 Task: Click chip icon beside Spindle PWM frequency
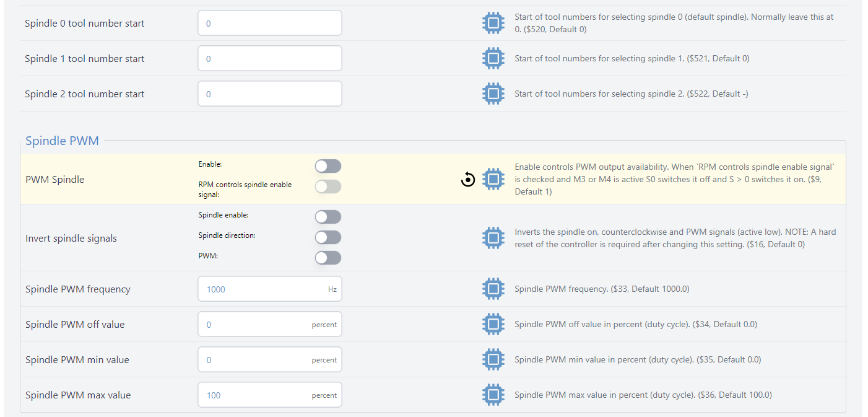coord(493,289)
